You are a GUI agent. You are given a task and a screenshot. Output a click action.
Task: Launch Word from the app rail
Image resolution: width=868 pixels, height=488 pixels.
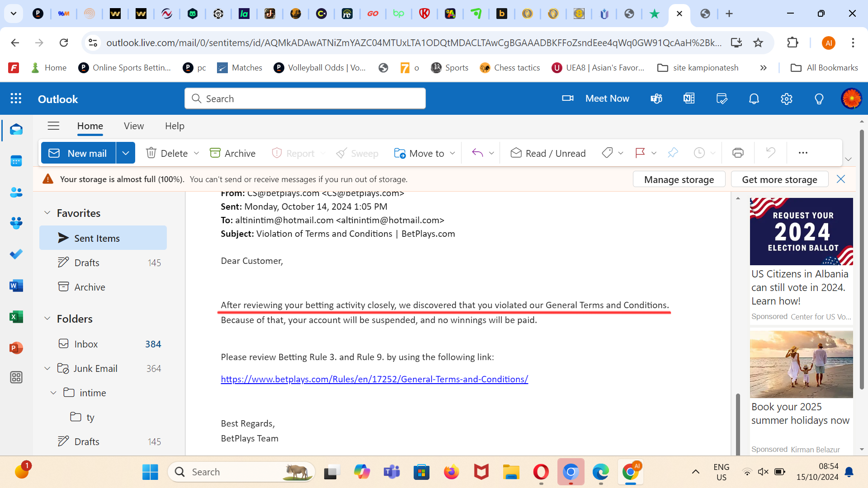[x=16, y=286]
